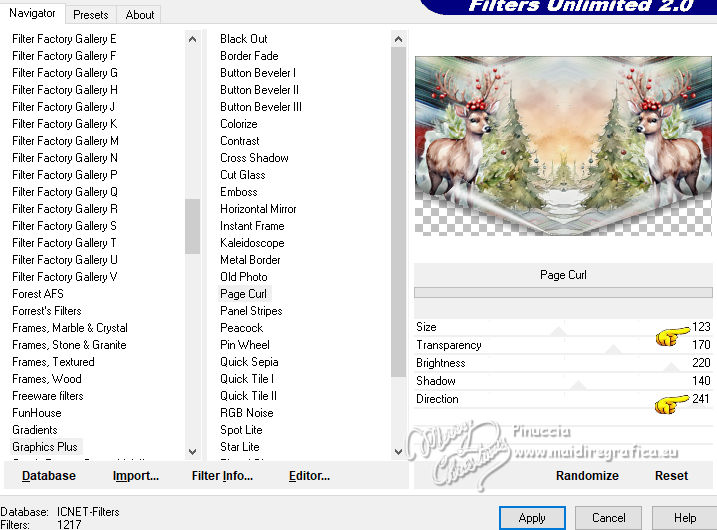The image size is (717, 530).
Task: Adjust the Brightness slider
Action: [671, 367]
